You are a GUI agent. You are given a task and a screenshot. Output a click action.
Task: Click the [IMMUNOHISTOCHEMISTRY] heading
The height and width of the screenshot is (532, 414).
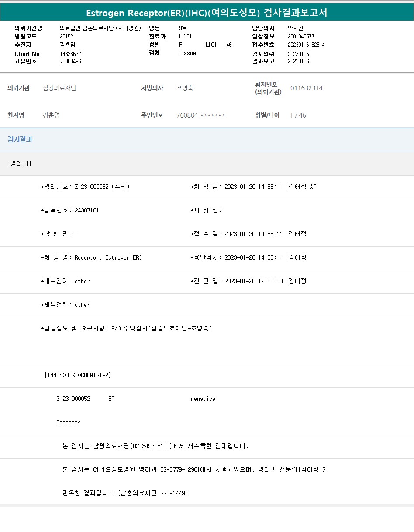[78, 375]
